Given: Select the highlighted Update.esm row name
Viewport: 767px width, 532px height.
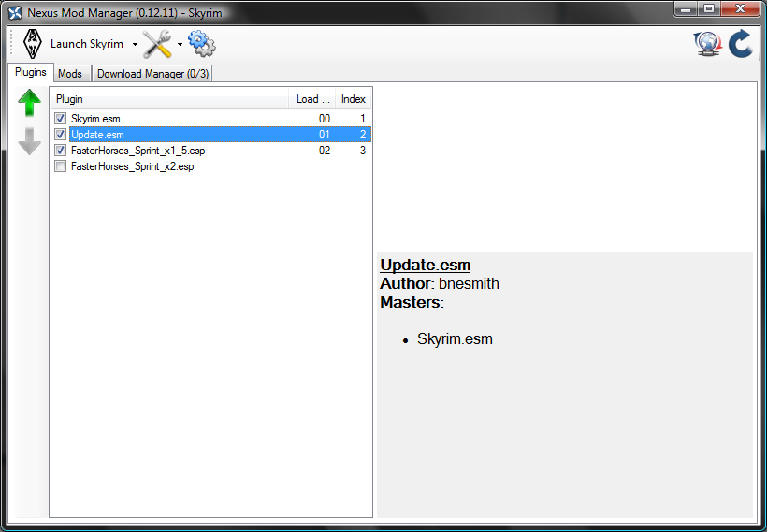Looking at the screenshot, I should 97,135.
